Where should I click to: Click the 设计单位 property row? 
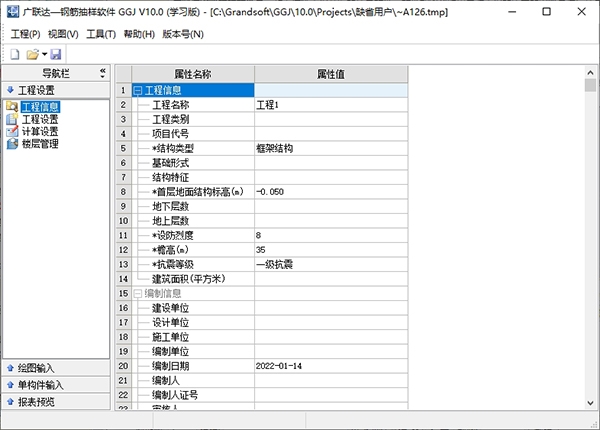coord(193,322)
